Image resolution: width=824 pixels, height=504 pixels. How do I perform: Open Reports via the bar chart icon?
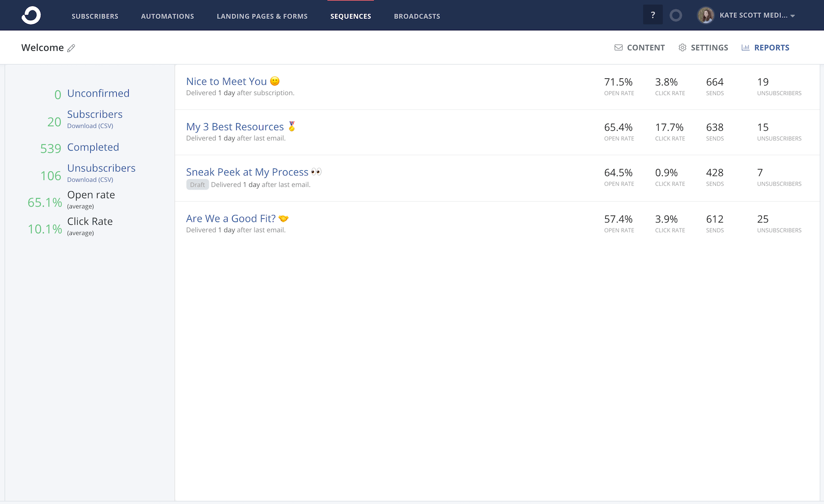tap(746, 47)
